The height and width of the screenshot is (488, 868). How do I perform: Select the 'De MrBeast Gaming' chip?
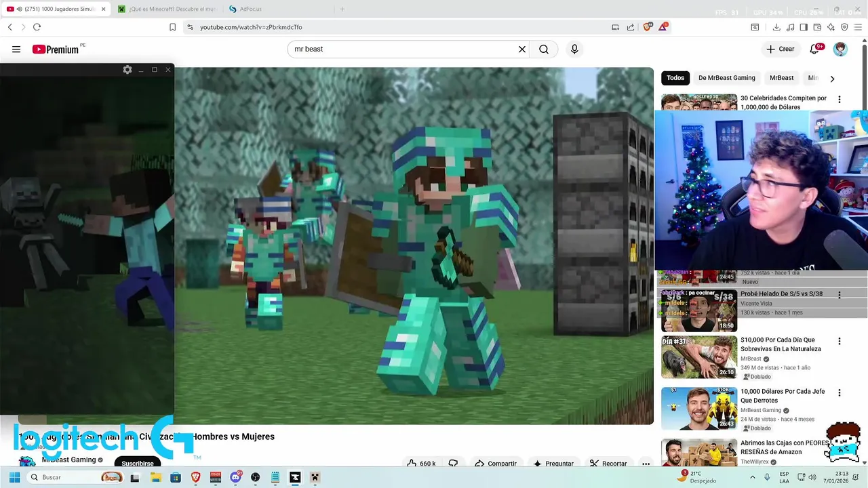point(727,78)
